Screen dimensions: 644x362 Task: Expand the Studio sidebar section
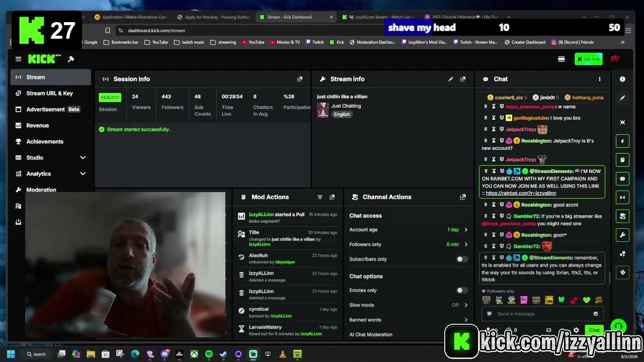(x=83, y=157)
